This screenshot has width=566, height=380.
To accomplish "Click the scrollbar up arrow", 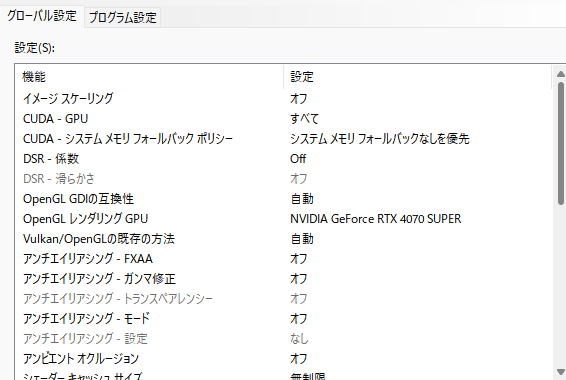I will pos(560,74).
